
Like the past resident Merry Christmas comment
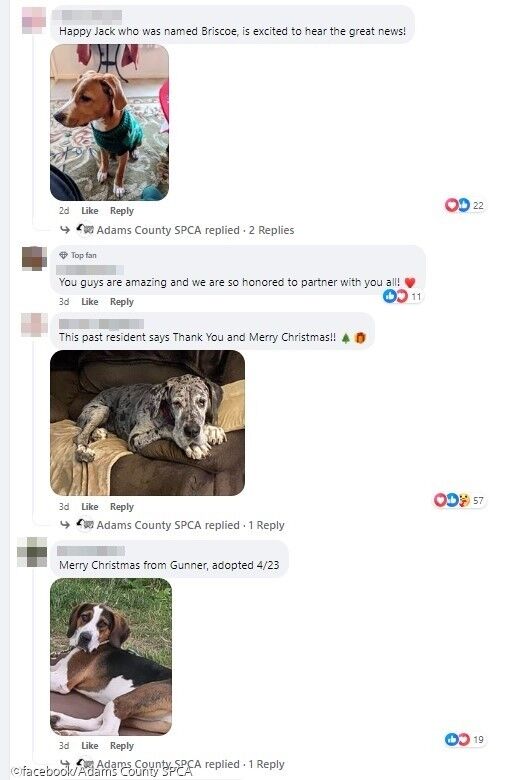pos(90,507)
